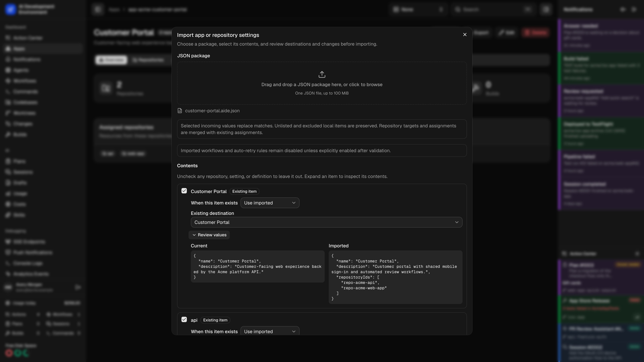The image size is (644, 362).
Task: Click the "Imported workflows and auto-retry rules" notice
Action: pyautogui.click(x=322, y=151)
